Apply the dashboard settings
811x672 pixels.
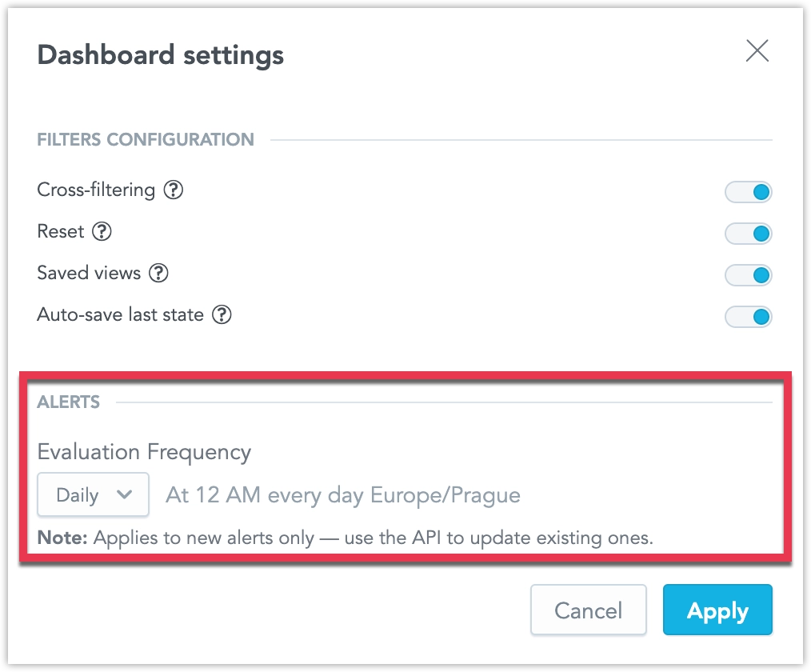pyautogui.click(x=717, y=610)
